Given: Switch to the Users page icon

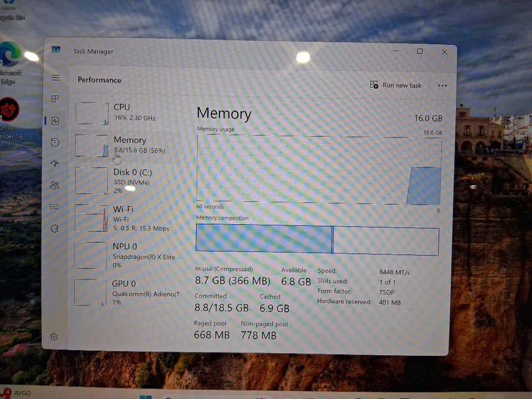Looking at the screenshot, I should pyautogui.click(x=54, y=186).
